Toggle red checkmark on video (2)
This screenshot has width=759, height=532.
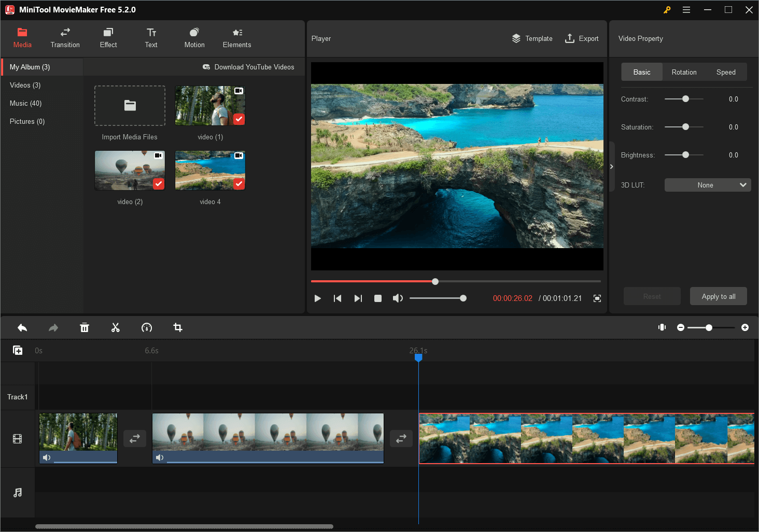coord(159,184)
